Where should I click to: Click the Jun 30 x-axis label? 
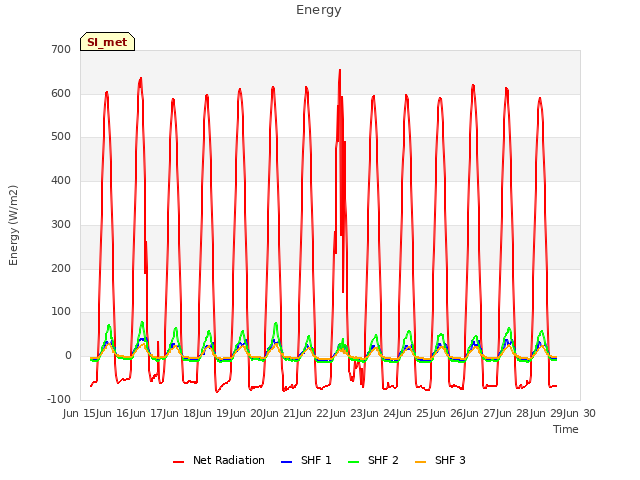(580, 413)
